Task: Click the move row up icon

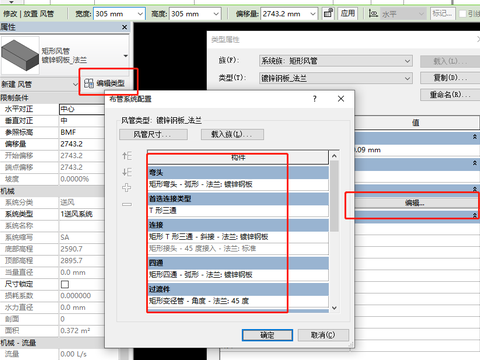Action: tap(127, 156)
